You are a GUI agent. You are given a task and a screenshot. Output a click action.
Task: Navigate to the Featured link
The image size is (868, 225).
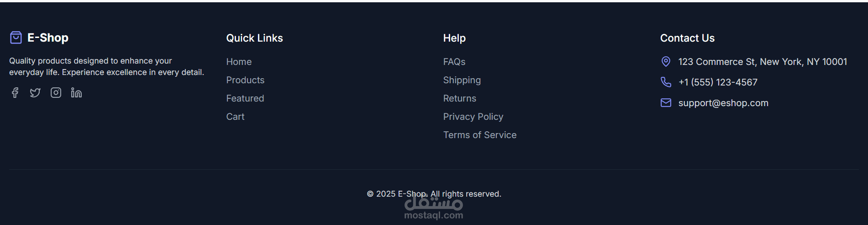tap(245, 98)
